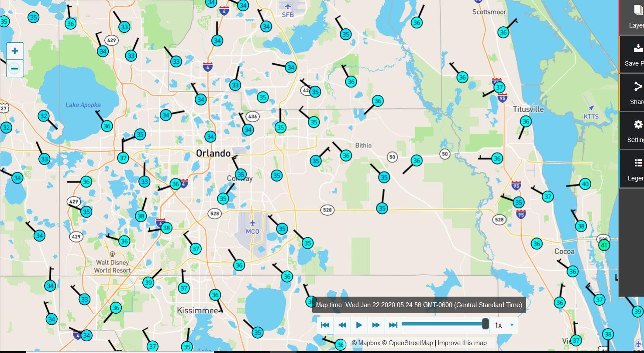Open the Share menu
This screenshot has width=644, height=353.
coord(637,92)
